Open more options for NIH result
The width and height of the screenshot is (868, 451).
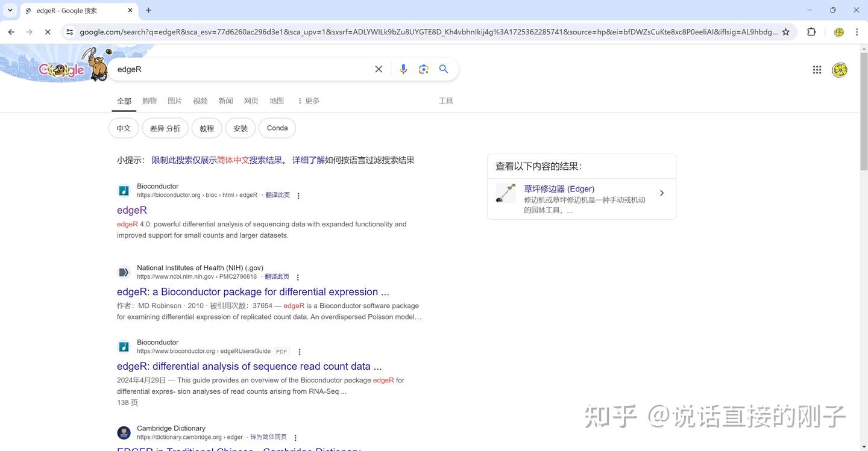[298, 277]
